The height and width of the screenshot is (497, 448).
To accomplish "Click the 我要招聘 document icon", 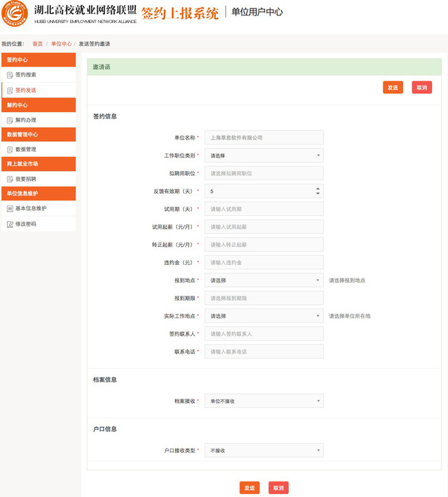I will (10, 179).
